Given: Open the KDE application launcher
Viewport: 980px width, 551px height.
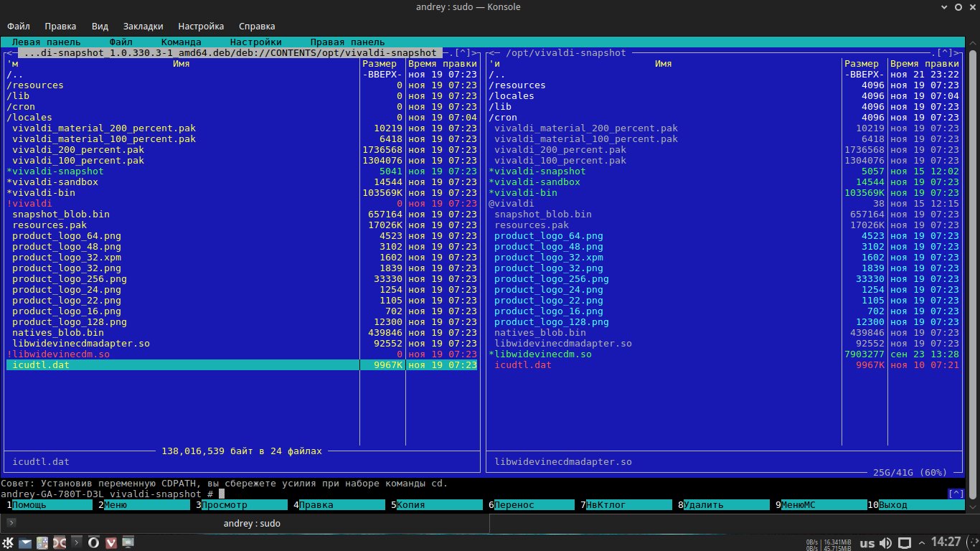Looking at the screenshot, I should pyautogui.click(x=9, y=542).
